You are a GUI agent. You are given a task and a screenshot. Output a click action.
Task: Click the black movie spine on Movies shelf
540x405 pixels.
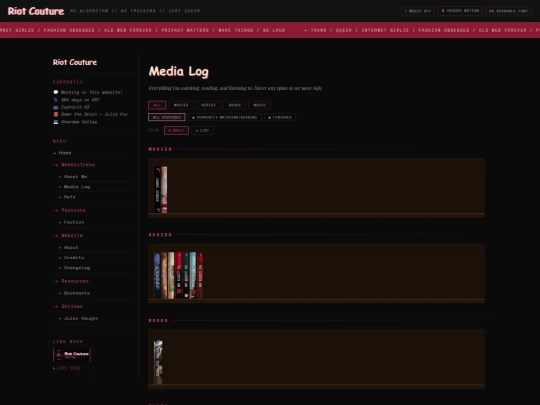[157, 190]
